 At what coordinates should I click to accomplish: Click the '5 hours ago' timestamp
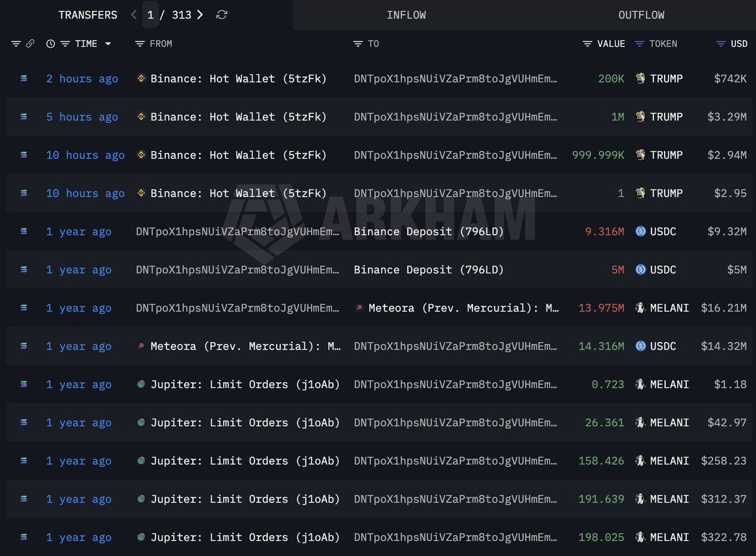(x=82, y=116)
